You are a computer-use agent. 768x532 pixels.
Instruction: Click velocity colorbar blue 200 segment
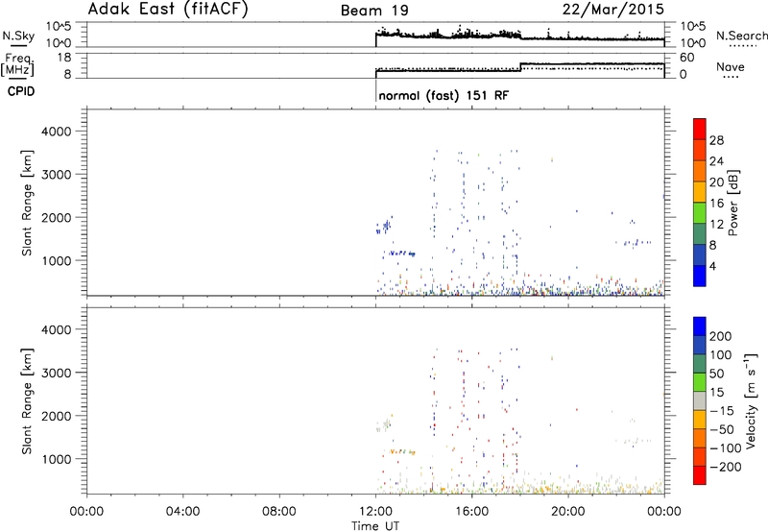pyautogui.click(x=700, y=326)
